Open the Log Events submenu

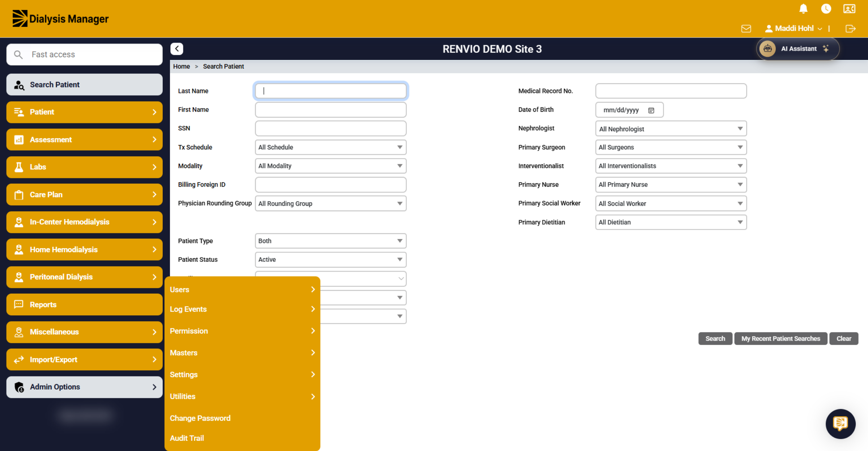click(242, 309)
